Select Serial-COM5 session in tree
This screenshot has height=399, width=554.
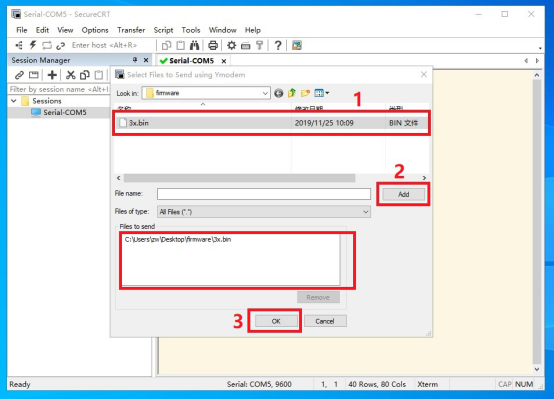(65, 112)
